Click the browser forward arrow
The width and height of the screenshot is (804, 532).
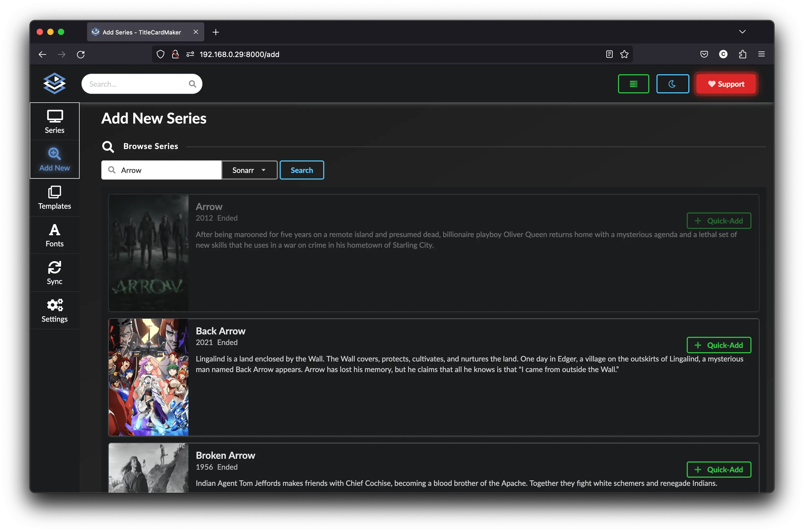point(62,54)
